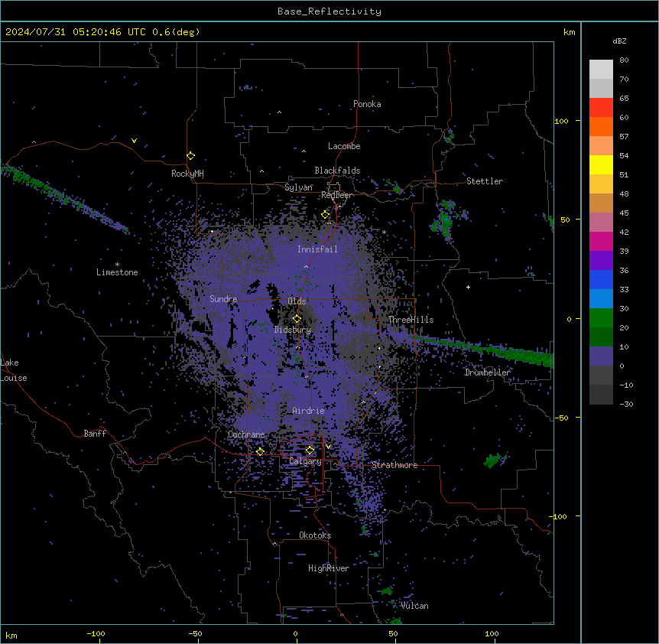Select the Cochrane label
659x644 pixels.
coord(246,434)
